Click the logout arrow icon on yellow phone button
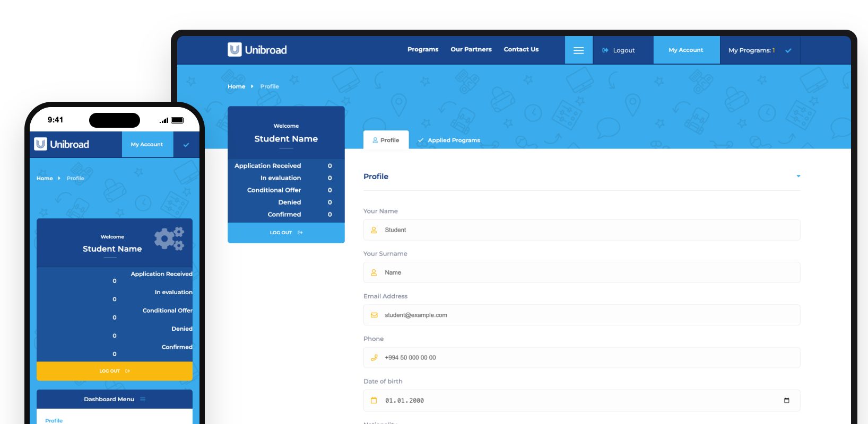 click(x=127, y=371)
